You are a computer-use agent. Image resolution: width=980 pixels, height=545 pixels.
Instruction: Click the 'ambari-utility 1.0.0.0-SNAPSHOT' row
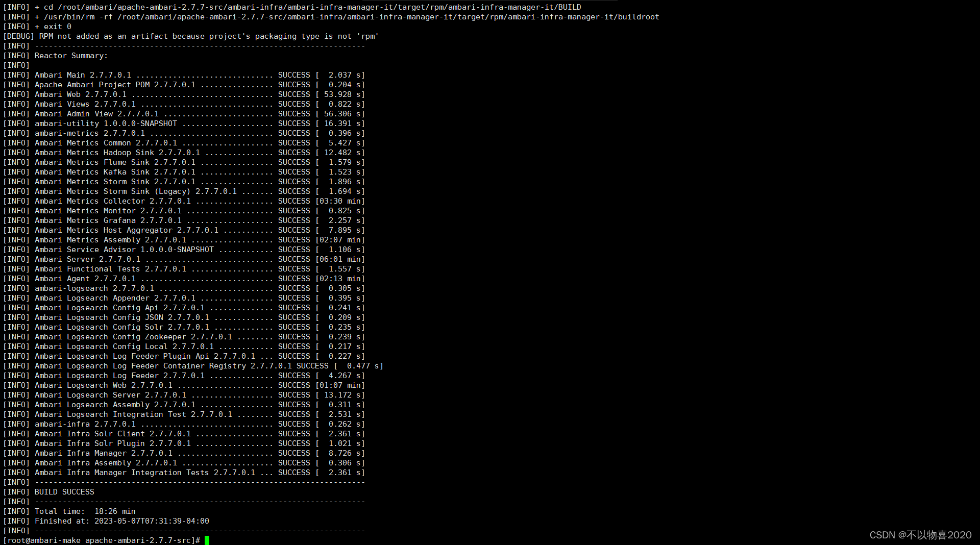184,123
